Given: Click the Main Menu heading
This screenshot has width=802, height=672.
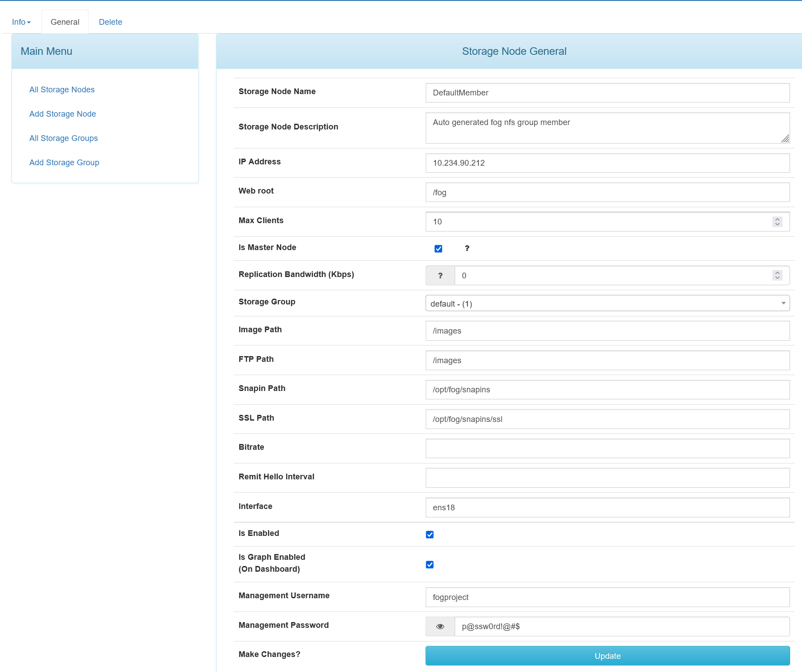Looking at the screenshot, I should 46,51.
